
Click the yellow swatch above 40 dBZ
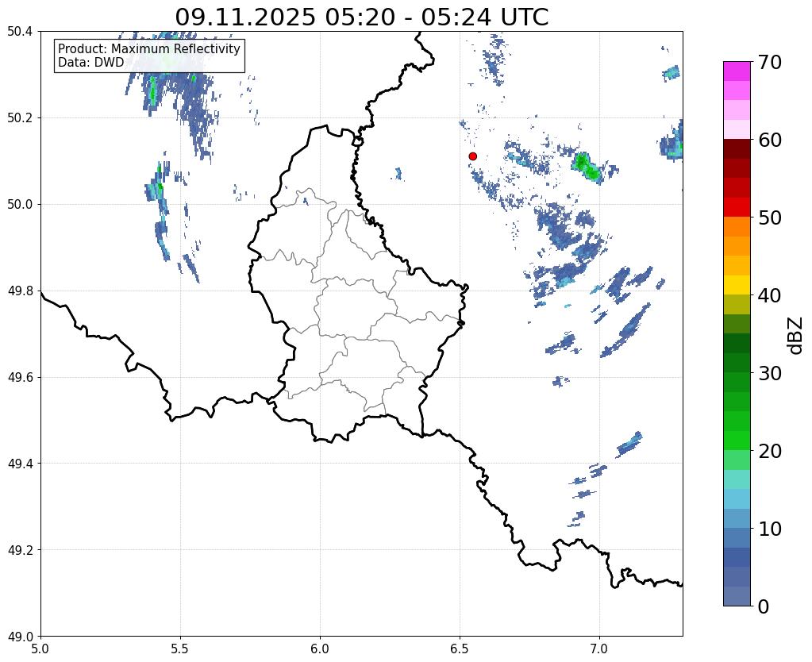(737, 285)
